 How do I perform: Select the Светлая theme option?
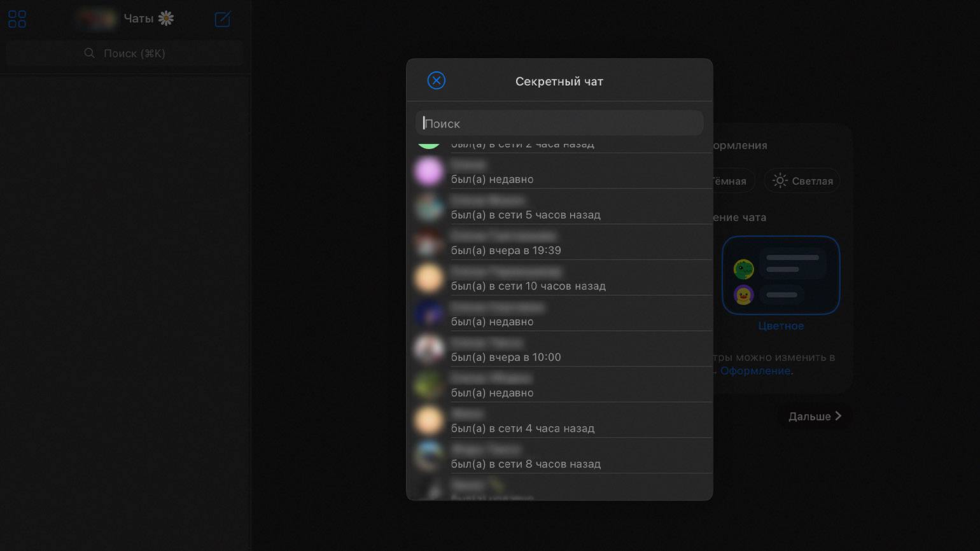pos(802,181)
